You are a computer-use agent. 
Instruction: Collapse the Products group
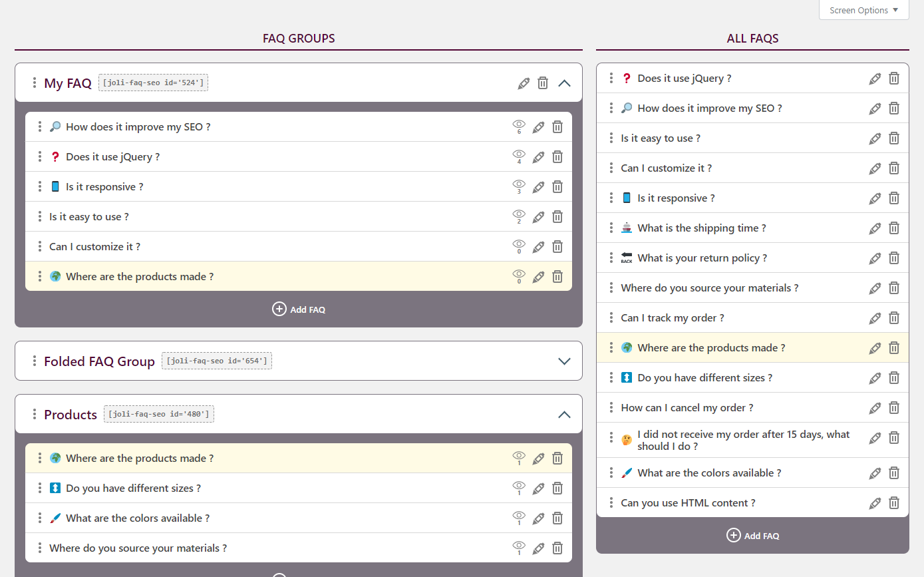click(x=564, y=415)
